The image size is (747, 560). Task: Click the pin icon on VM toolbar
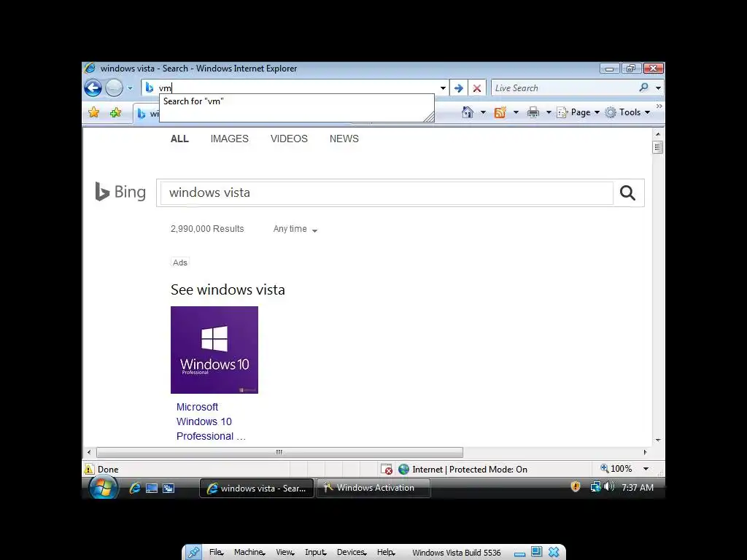[x=193, y=553]
